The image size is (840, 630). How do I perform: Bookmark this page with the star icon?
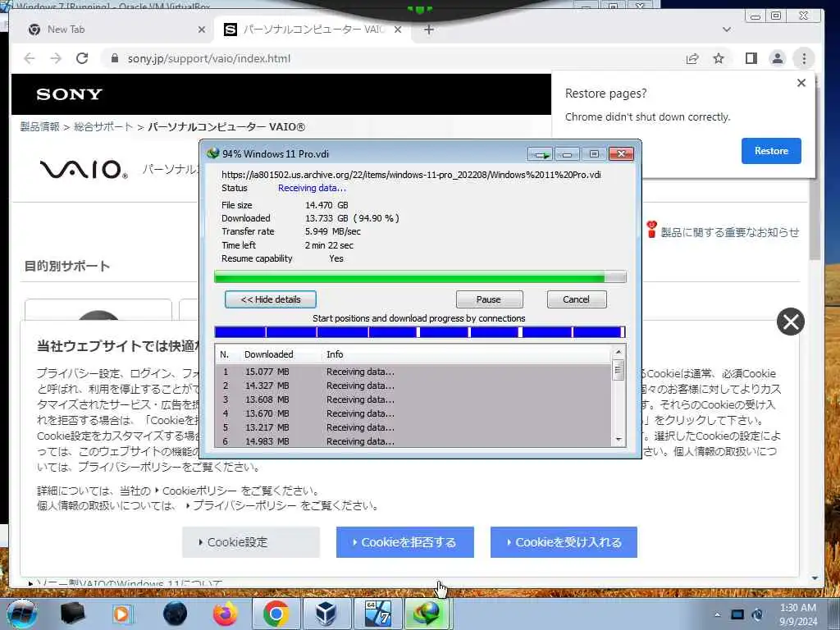click(719, 58)
